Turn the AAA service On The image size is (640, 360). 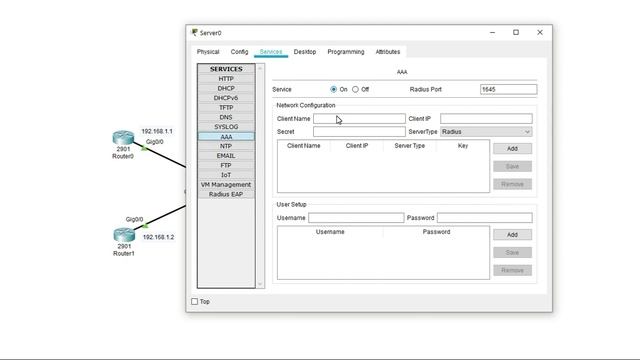[x=333, y=89]
